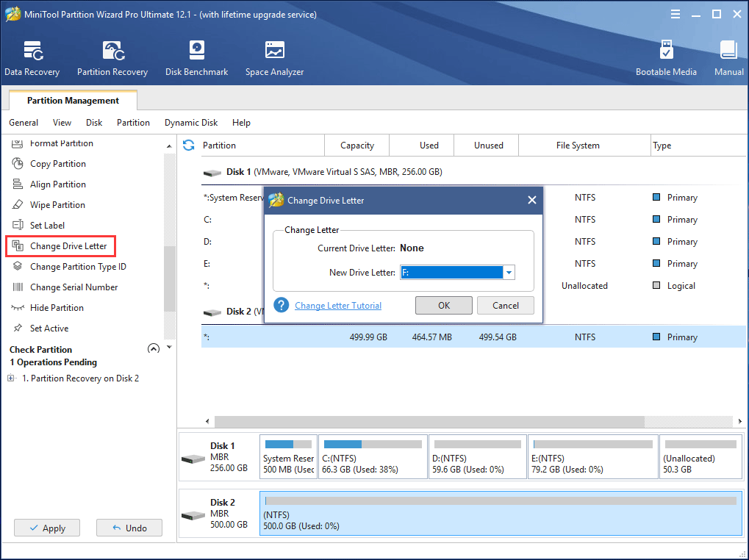The image size is (749, 560).
Task: Undo the last pending operation
Action: 129,528
